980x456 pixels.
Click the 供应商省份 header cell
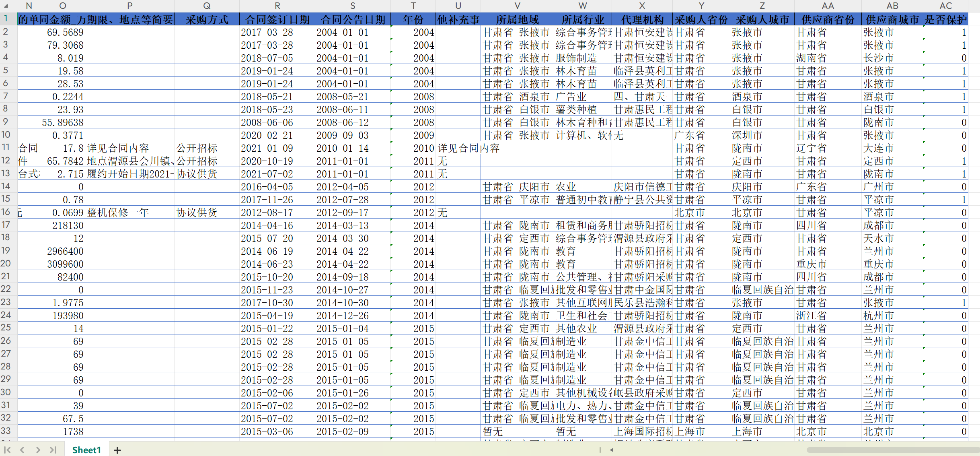[x=828, y=19]
